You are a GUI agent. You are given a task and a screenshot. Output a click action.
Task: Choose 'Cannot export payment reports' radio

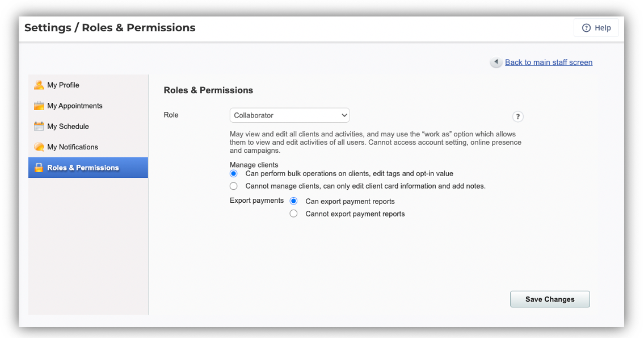point(294,214)
